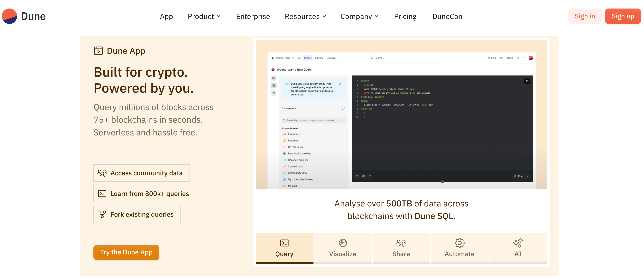Click the Share people icon
Viewport: 644px width, 279px height.
pyautogui.click(x=401, y=243)
